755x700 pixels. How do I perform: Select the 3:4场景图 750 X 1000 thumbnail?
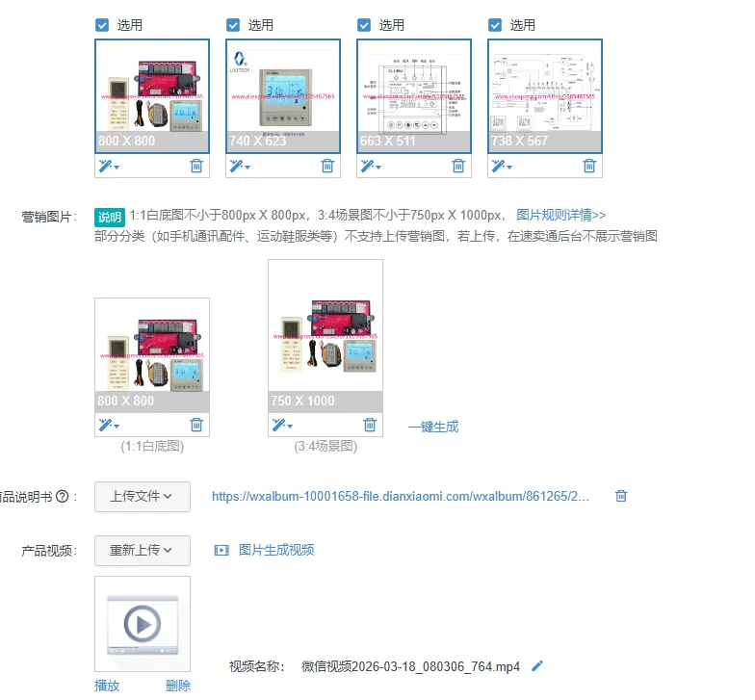[x=325, y=336]
